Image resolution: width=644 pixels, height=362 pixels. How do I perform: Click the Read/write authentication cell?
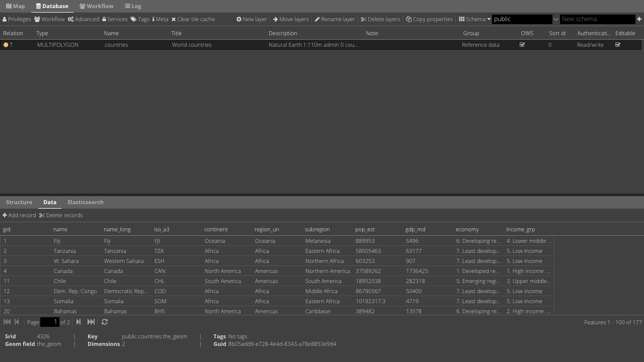pyautogui.click(x=590, y=45)
